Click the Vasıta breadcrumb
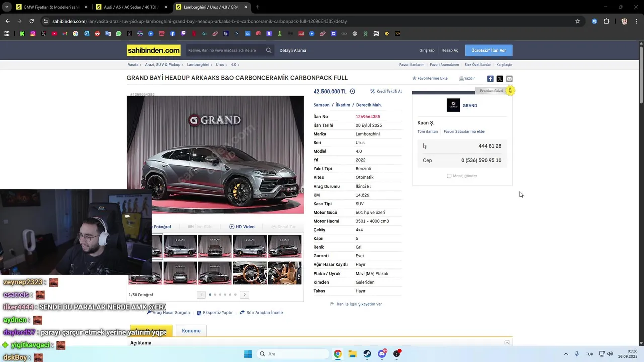 [x=133, y=65]
